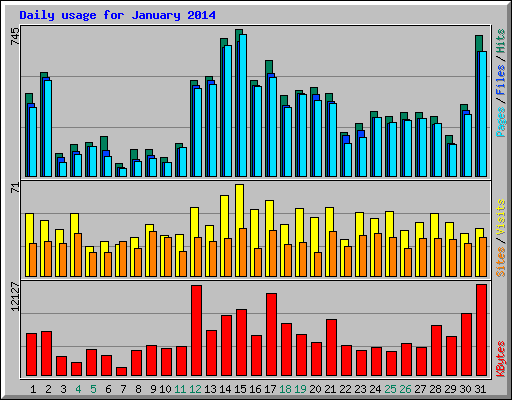Click the red 'KBytes' legend label
The height and width of the screenshot is (400, 512).
500,359
